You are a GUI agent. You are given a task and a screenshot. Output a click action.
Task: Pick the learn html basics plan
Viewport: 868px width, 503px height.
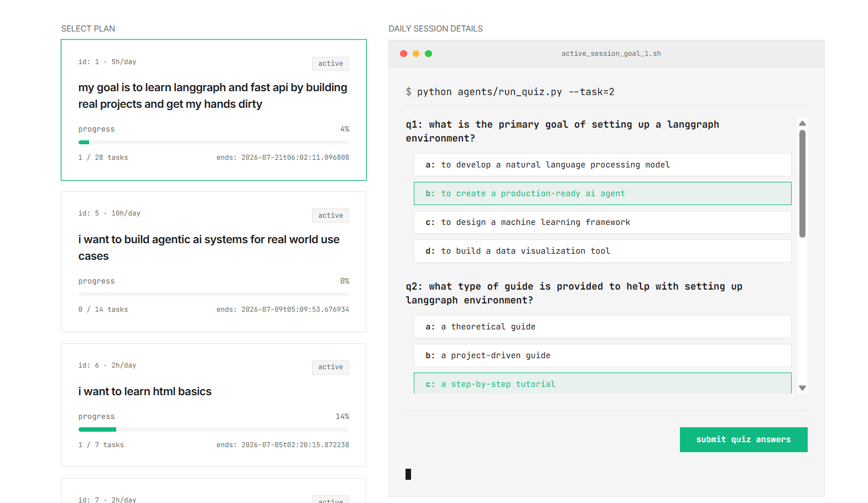pyautogui.click(x=214, y=405)
